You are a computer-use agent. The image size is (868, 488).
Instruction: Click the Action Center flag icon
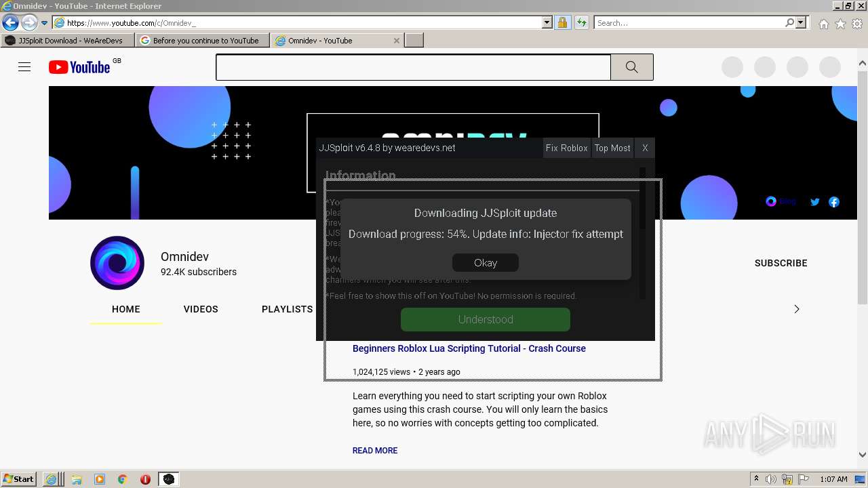tap(804, 479)
